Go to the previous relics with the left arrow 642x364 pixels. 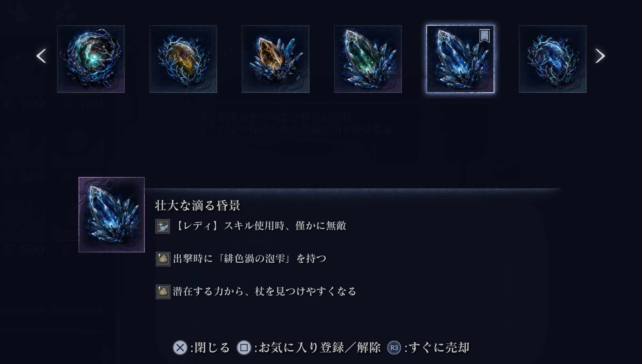coord(41,56)
